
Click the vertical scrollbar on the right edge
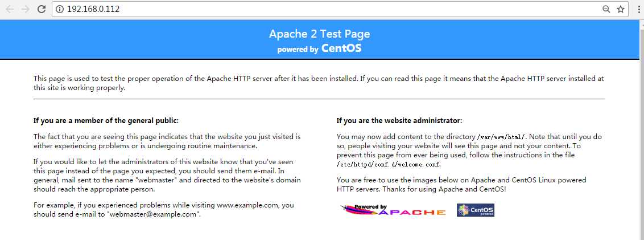click(x=641, y=129)
